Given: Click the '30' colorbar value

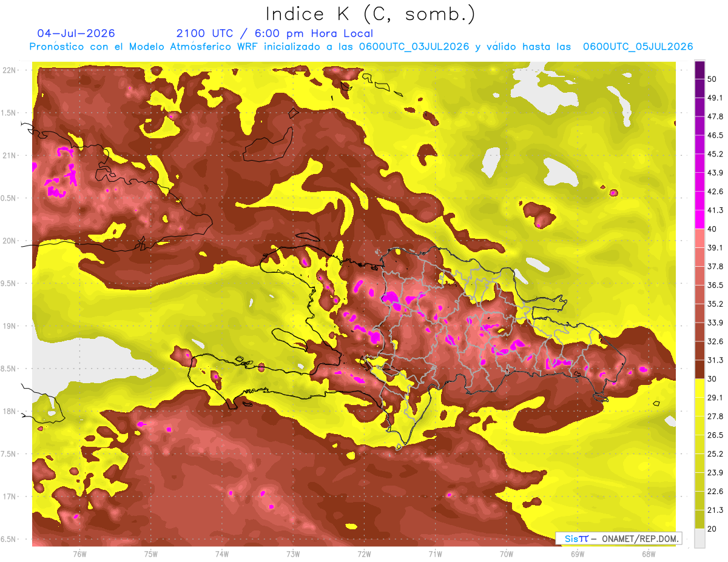Looking at the screenshot, I should pyautogui.click(x=713, y=379).
